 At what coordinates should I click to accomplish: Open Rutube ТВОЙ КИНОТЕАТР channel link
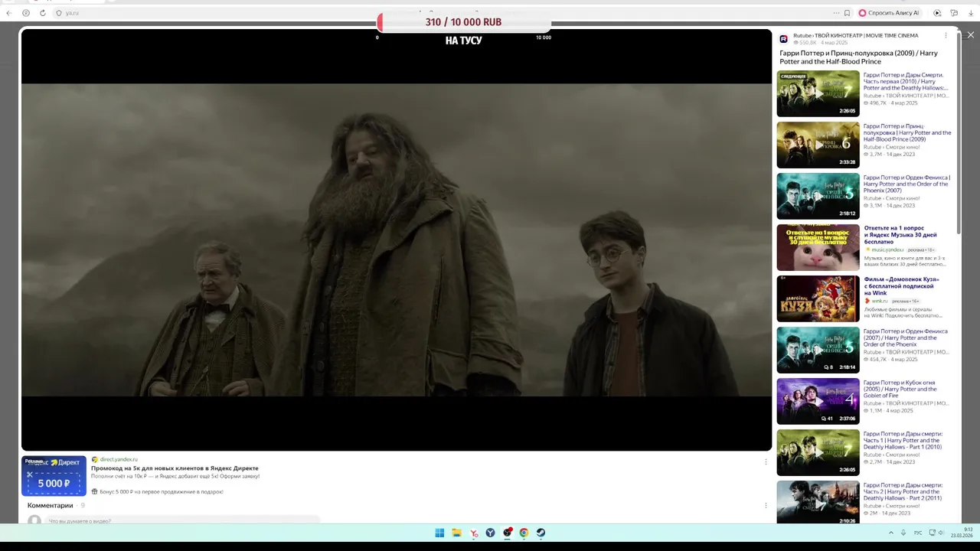coord(855,36)
